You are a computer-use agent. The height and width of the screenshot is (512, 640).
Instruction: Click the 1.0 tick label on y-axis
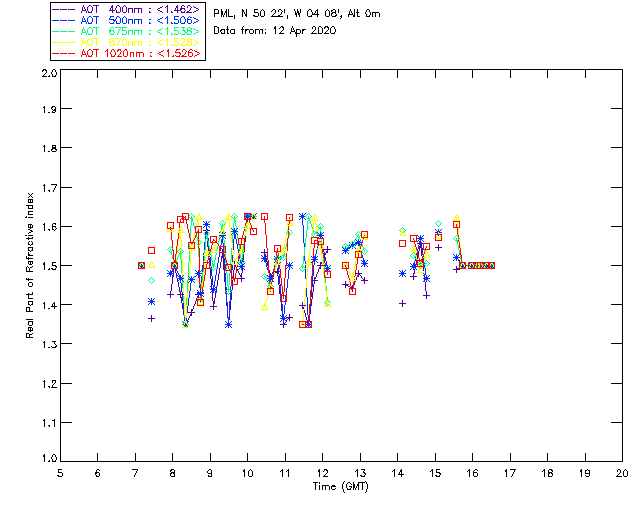(48, 460)
